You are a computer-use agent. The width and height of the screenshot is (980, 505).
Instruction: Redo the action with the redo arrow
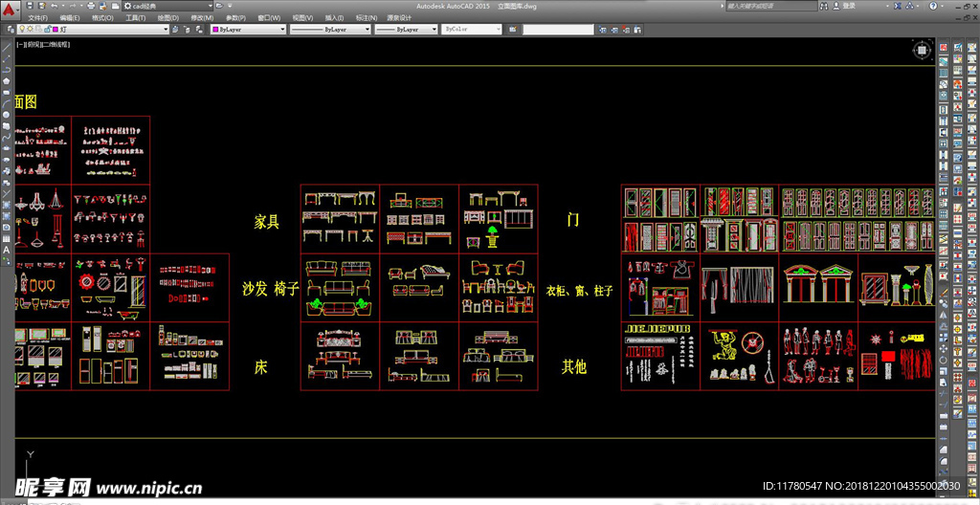(73, 6)
